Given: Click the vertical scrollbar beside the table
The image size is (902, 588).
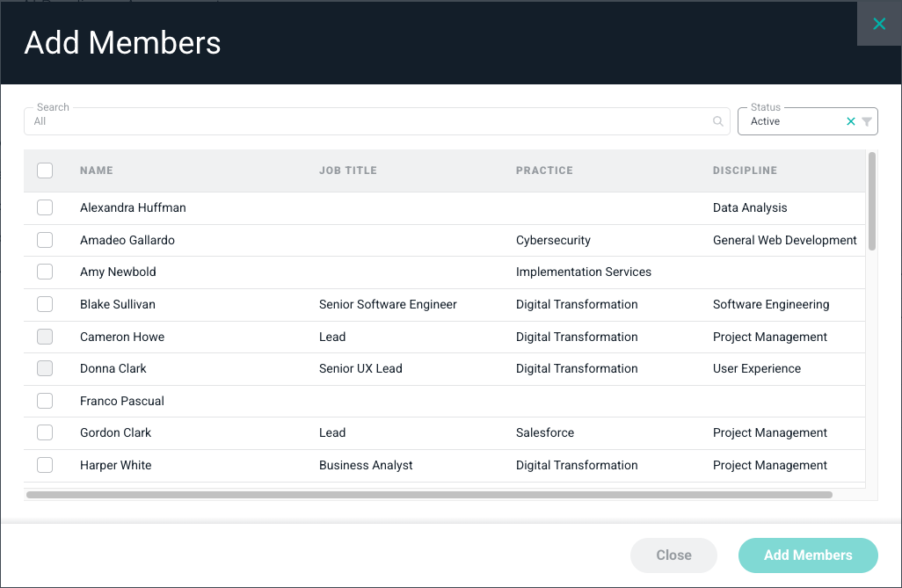Looking at the screenshot, I should [872, 201].
